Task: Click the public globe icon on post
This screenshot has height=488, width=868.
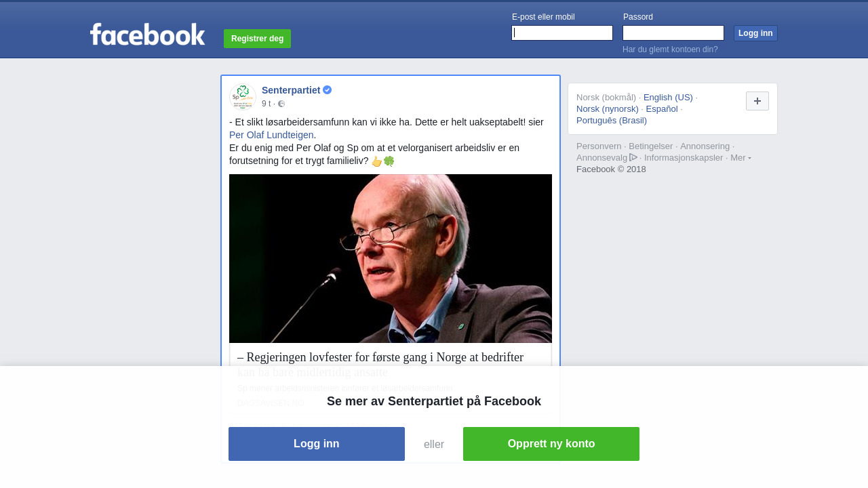Action: pyautogui.click(x=281, y=104)
